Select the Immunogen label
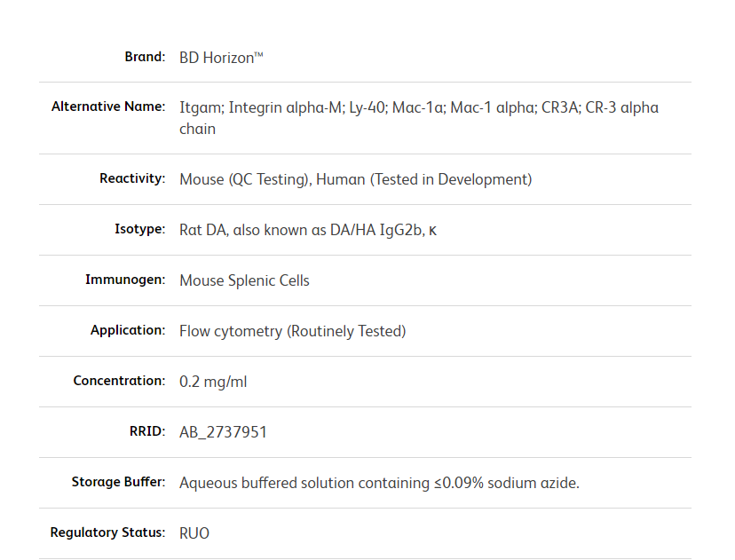This screenshot has height=560, width=735. (125, 280)
